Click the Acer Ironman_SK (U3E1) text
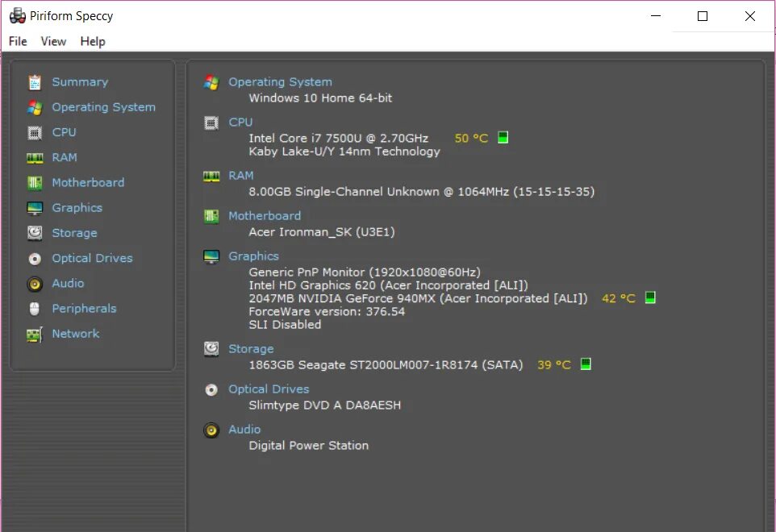 pos(322,232)
